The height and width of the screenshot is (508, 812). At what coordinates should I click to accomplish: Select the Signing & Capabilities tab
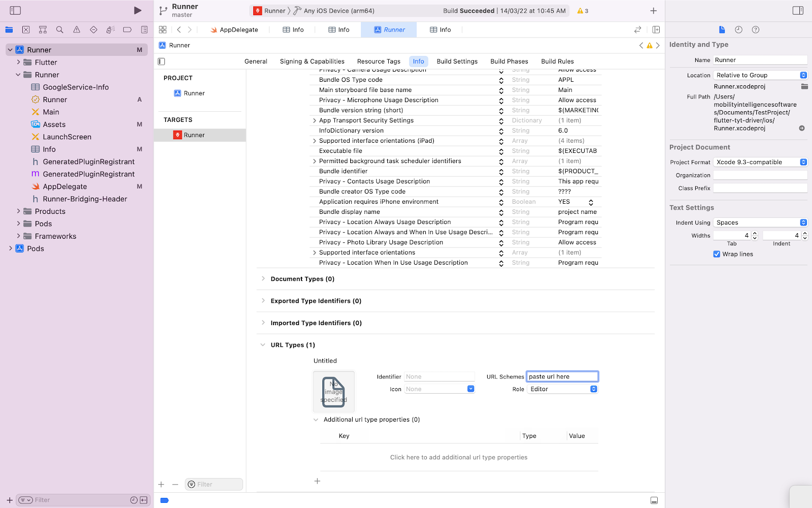312,61
